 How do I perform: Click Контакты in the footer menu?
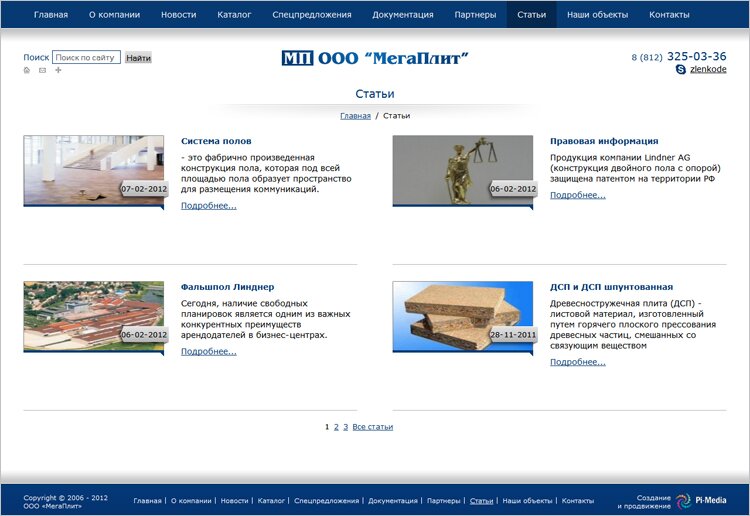point(578,501)
